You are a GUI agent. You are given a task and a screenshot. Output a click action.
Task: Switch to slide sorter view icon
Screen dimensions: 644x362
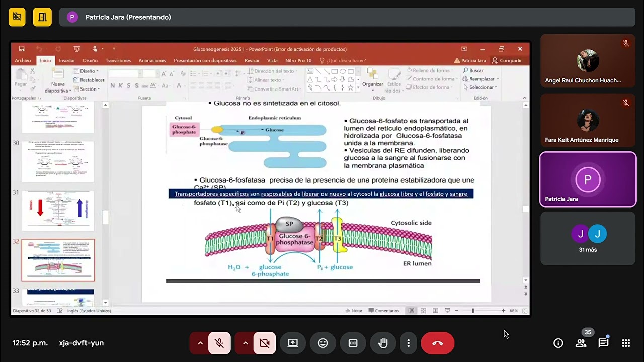pyautogui.click(x=423, y=311)
